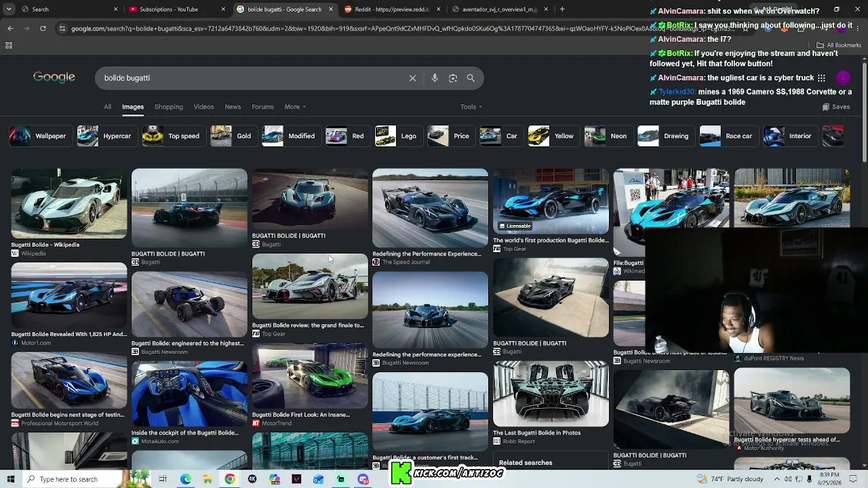Image resolution: width=868 pixels, height=488 pixels.
Task: Switch to the Shopping results tab
Action: click(x=168, y=106)
